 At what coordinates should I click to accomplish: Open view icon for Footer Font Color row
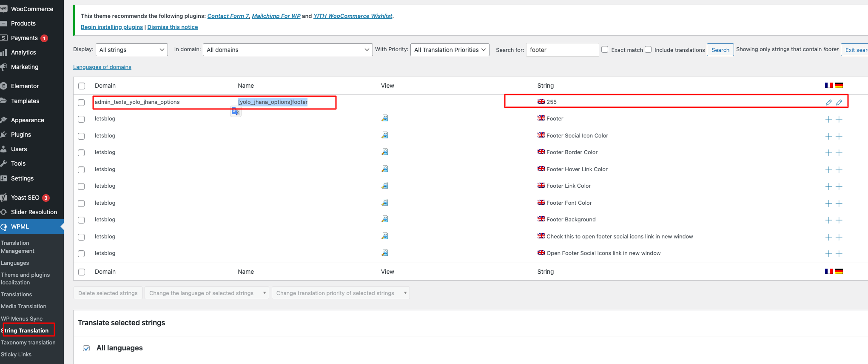(x=384, y=202)
